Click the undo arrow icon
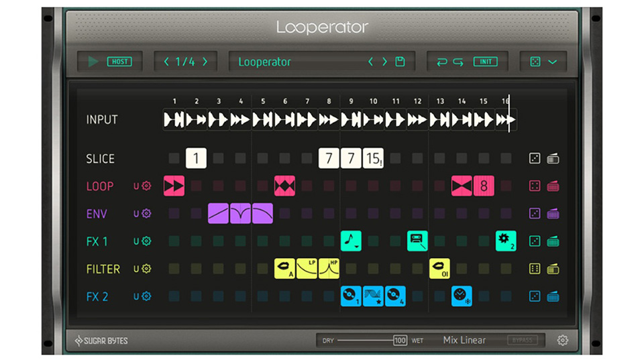This screenshot has height=362, width=644. 441,62
